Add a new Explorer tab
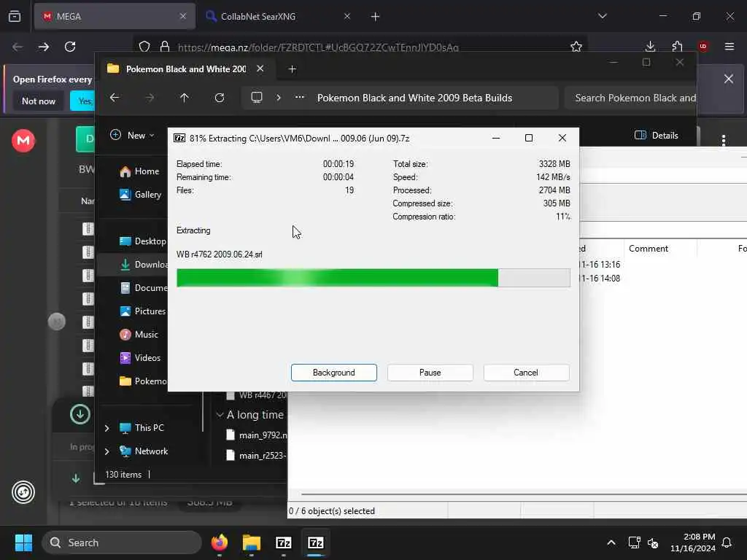Screen dimensions: 747x560 292,69
